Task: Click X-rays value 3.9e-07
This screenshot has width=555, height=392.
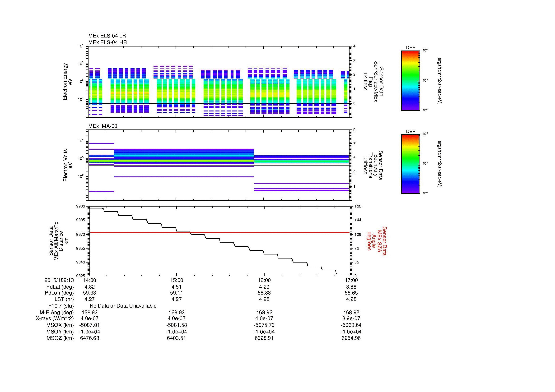Action: tap(351, 318)
